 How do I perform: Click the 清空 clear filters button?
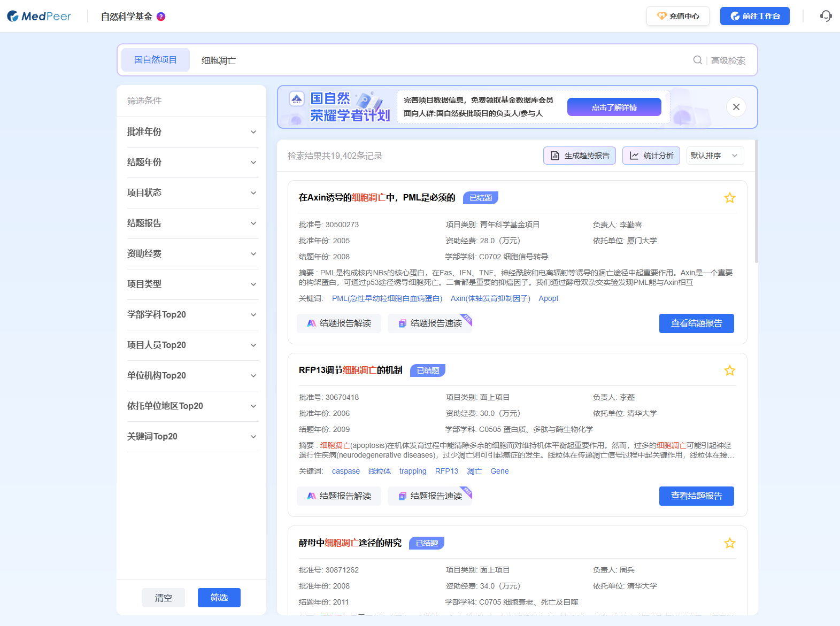(164, 598)
